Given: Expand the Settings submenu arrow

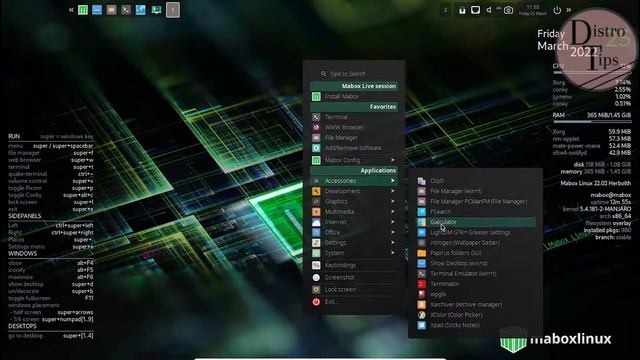Looking at the screenshot, I should (393, 242).
